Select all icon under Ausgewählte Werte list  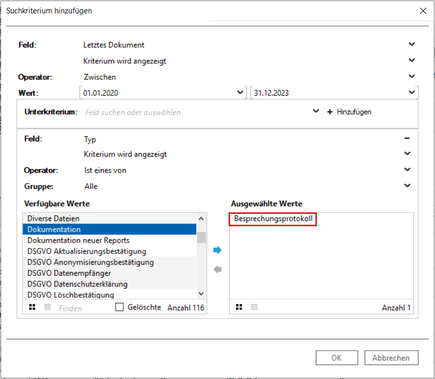pyautogui.click(x=239, y=307)
